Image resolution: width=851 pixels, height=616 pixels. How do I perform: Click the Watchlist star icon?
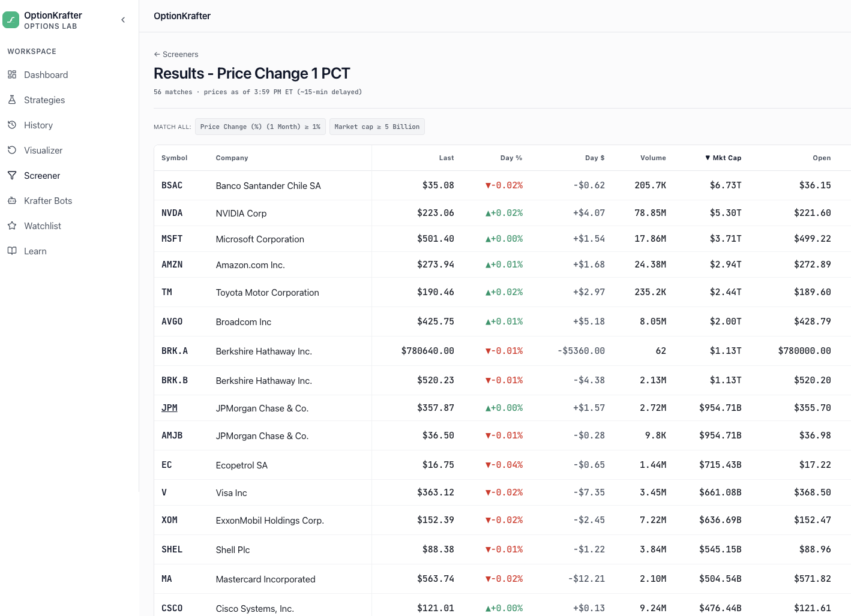(x=12, y=226)
